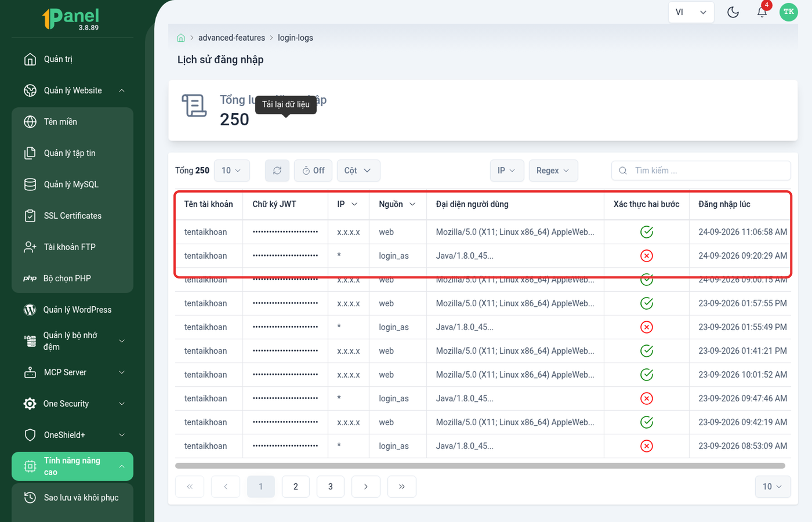This screenshot has height=522, width=812.
Task: Open rows-per-page dropdown beside Tổng 250
Action: tap(232, 171)
